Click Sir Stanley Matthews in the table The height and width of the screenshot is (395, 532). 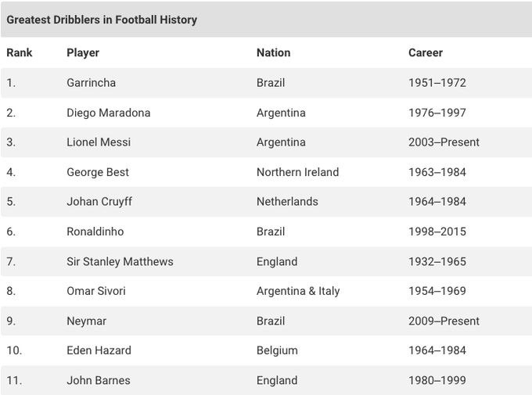click(x=120, y=261)
